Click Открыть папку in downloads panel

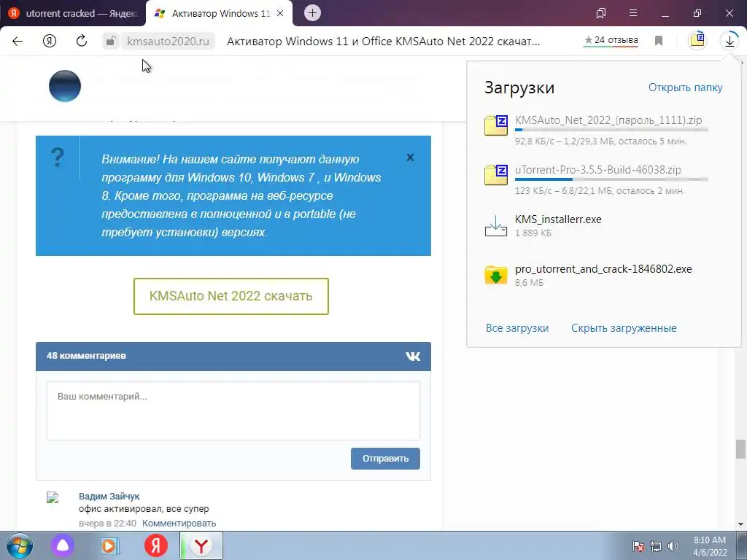(685, 87)
